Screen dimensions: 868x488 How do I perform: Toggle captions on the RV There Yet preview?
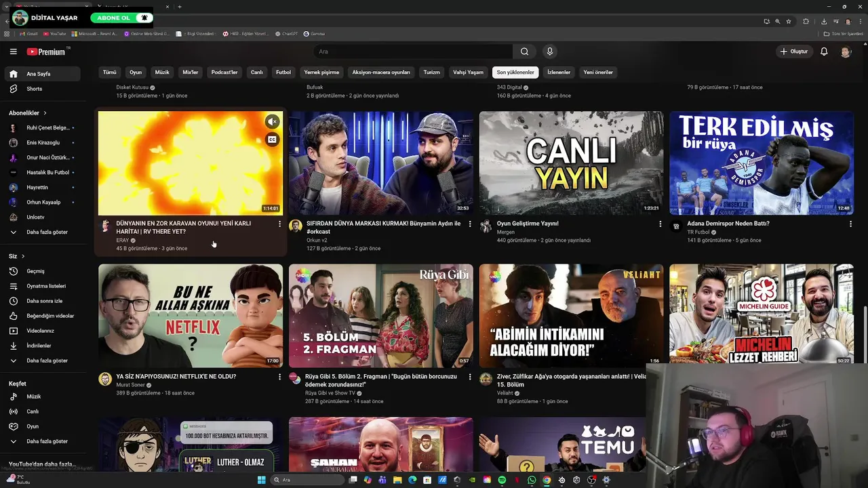(x=272, y=140)
